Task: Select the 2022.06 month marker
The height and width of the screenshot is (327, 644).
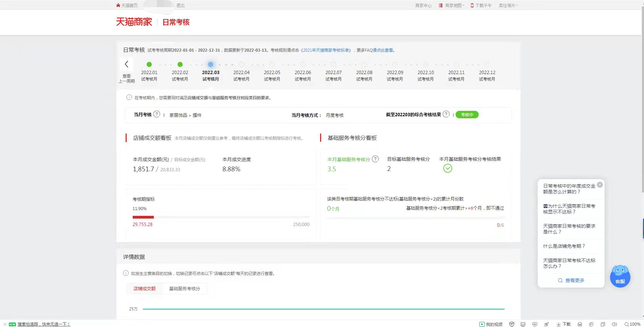Action: [303, 64]
